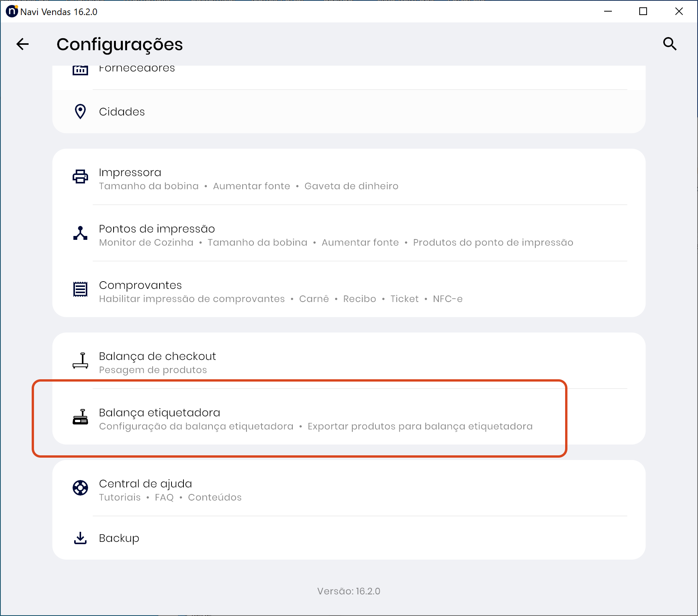Open the Impressora settings entry

130,173
